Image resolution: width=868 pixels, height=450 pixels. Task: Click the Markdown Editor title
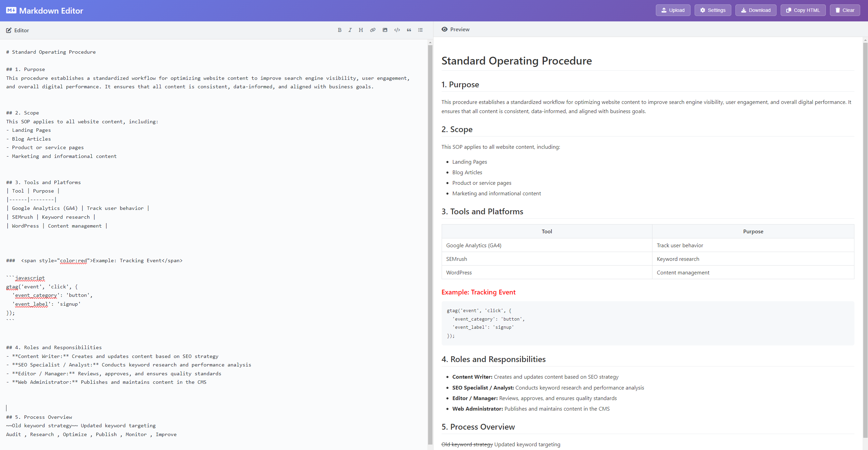pyautogui.click(x=51, y=11)
